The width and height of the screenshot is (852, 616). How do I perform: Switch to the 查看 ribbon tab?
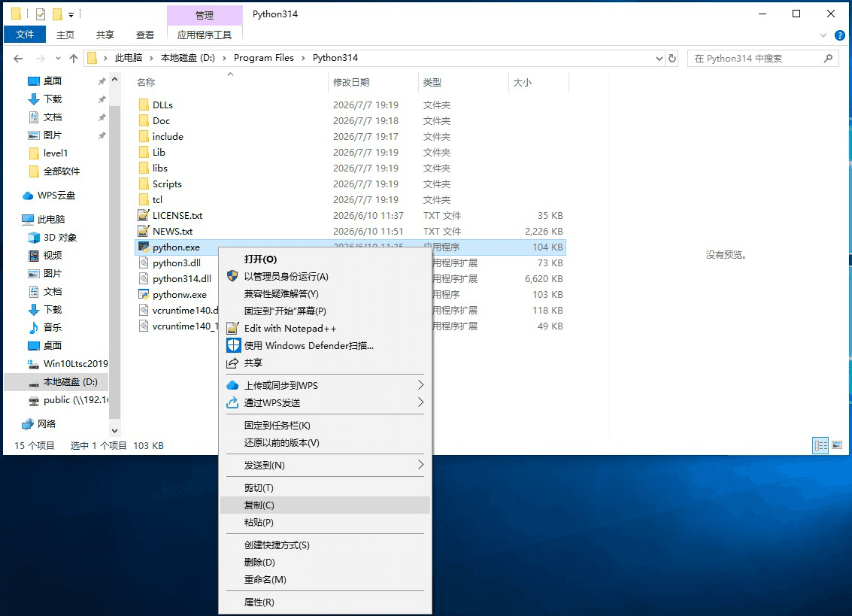coord(144,35)
